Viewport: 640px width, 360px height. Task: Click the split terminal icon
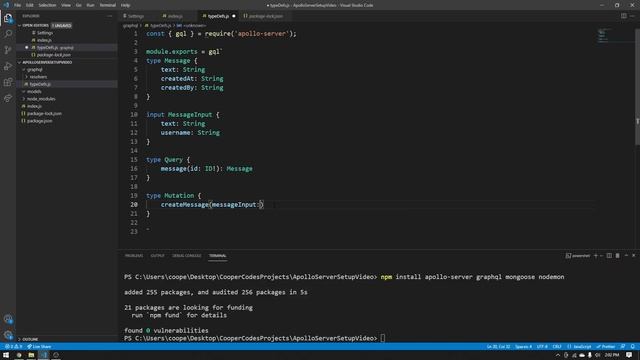point(609,256)
